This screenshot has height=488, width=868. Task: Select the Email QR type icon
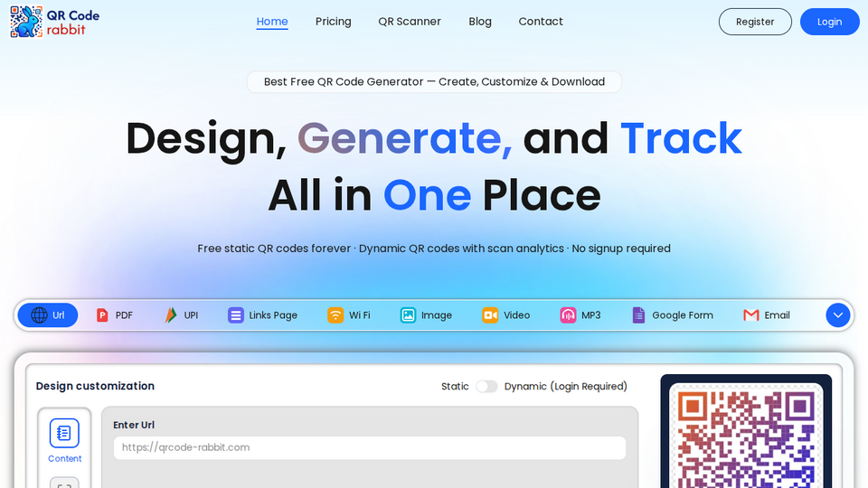click(x=751, y=315)
